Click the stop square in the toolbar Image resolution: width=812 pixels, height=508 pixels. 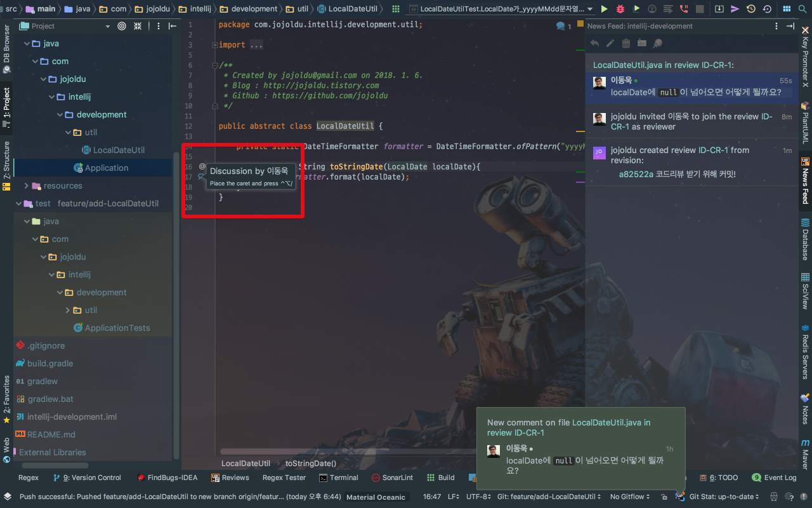(700, 9)
